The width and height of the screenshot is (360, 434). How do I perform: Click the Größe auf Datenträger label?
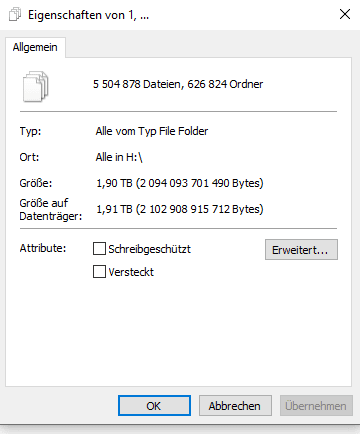coord(51,209)
